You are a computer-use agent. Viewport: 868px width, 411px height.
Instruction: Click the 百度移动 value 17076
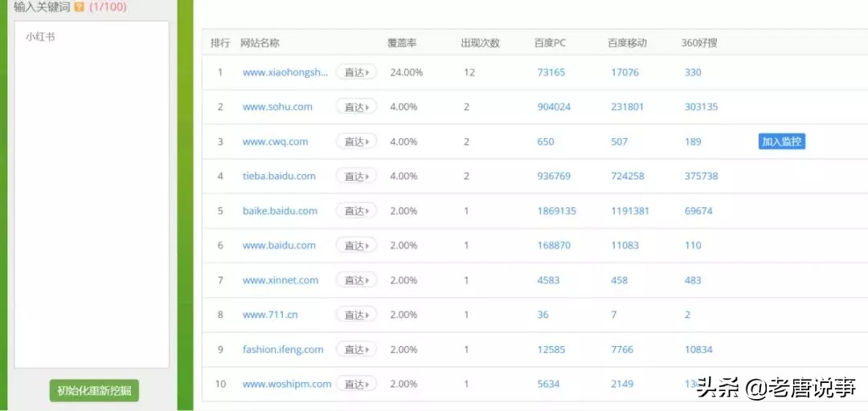[625, 72]
